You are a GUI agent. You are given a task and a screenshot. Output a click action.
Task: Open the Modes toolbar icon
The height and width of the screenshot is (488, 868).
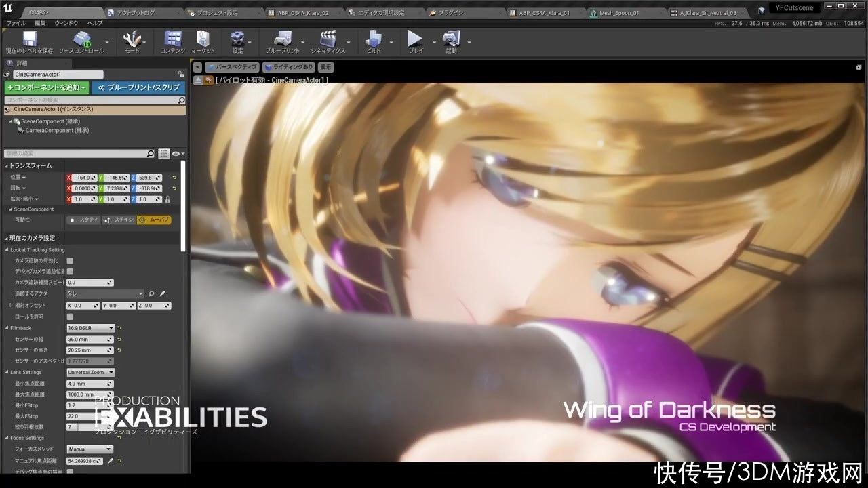(x=132, y=39)
